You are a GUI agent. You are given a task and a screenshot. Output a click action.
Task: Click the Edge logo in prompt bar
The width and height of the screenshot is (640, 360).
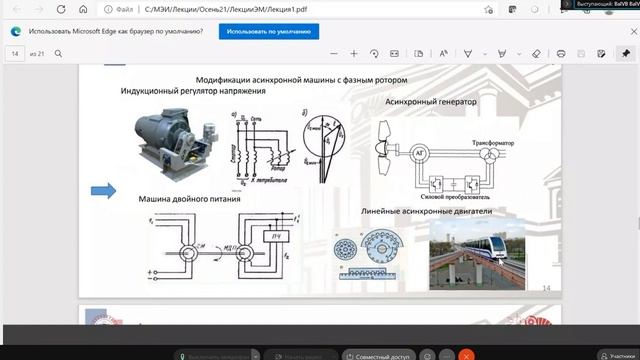point(16,31)
